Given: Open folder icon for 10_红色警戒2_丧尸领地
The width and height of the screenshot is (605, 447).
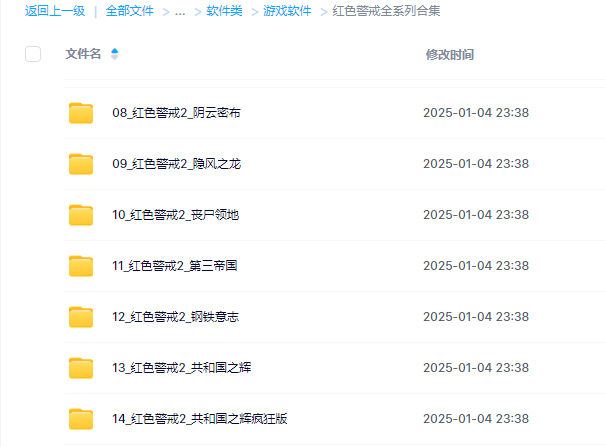Looking at the screenshot, I should (x=81, y=215).
